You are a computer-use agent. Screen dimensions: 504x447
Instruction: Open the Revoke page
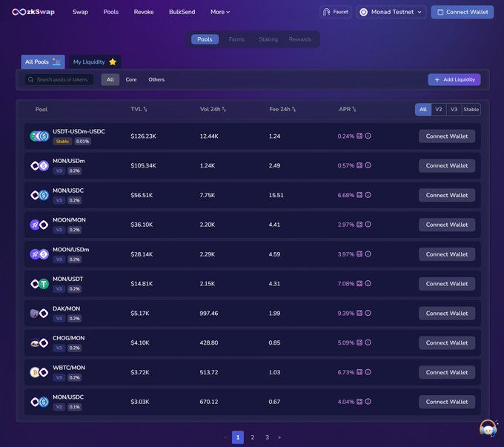tap(144, 12)
